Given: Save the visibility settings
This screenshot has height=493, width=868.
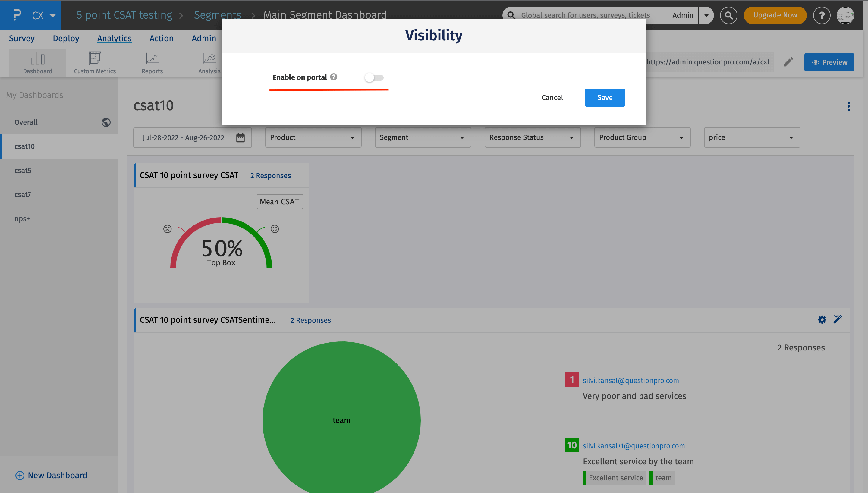Looking at the screenshot, I should point(605,98).
